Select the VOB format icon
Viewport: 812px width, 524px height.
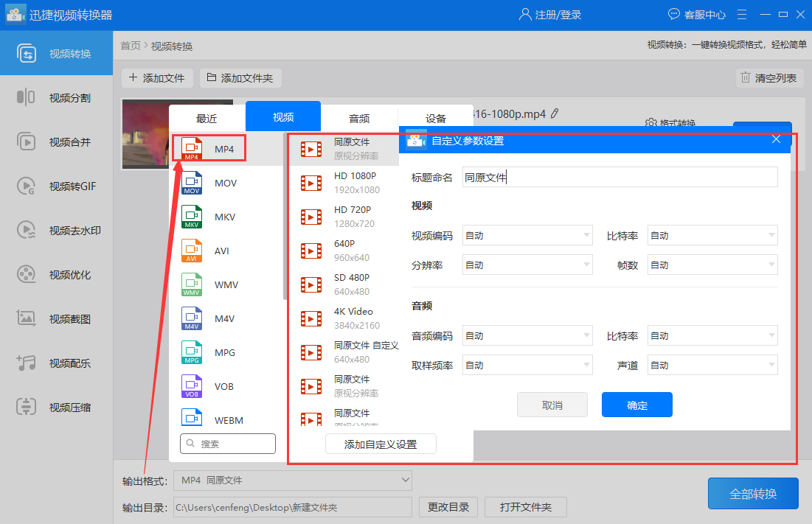tap(192, 386)
